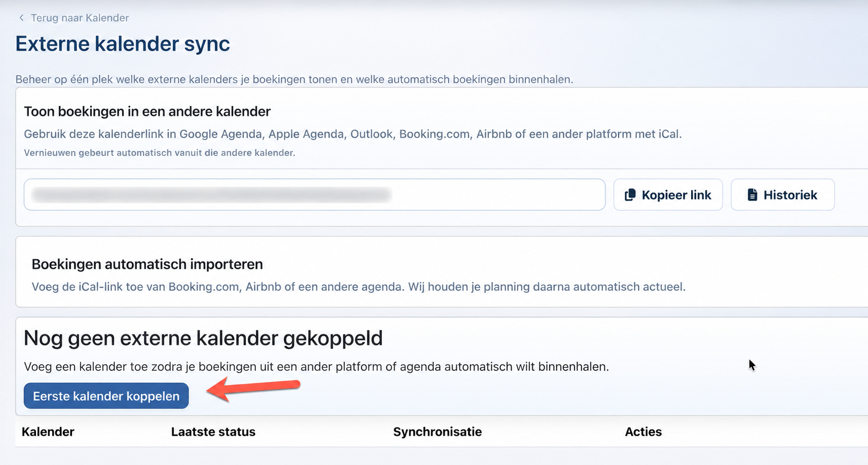Click the Externe kalender sync page title
Image resolution: width=868 pixels, height=465 pixels.
[123, 44]
